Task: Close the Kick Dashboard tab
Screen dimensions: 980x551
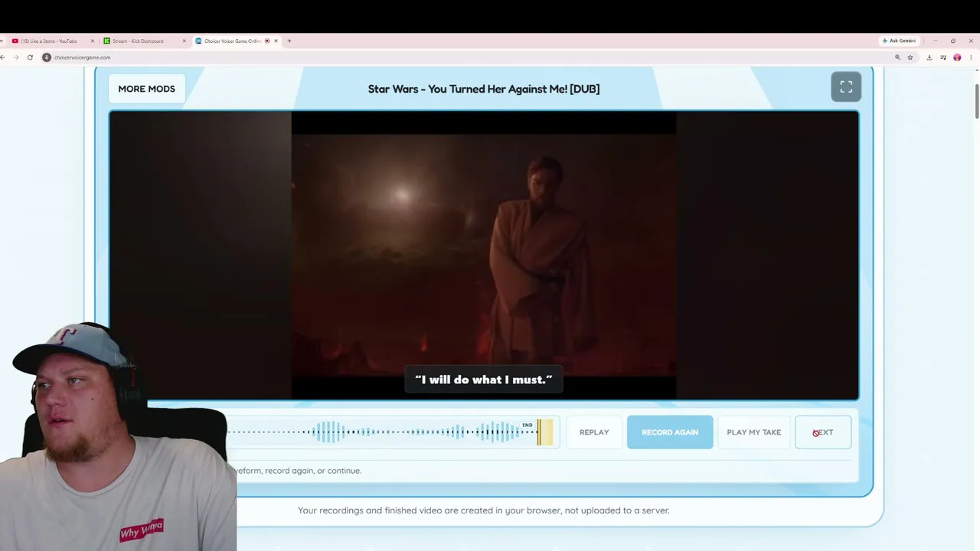Action: click(184, 41)
